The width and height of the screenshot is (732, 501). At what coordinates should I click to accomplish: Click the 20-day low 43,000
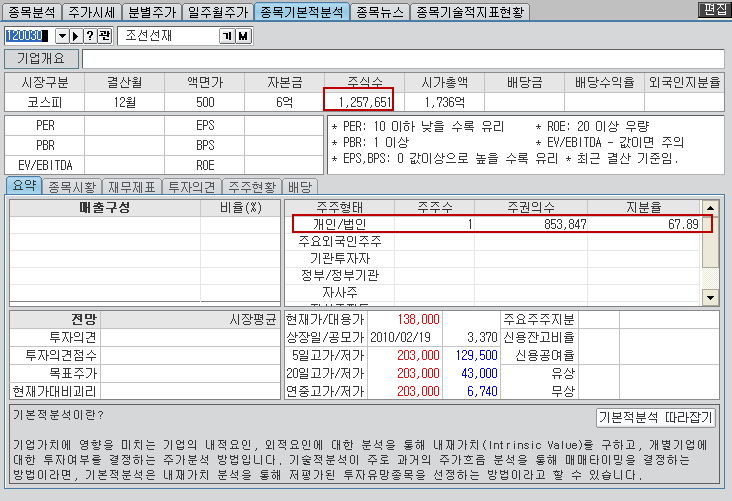[x=479, y=373]
